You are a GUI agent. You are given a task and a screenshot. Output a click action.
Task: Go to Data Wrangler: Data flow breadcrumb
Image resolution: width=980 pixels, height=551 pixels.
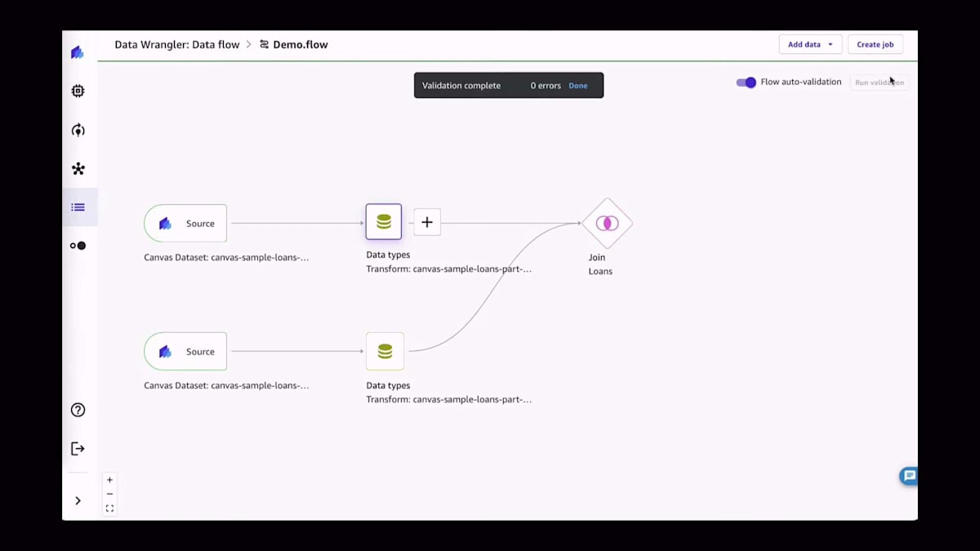177,45
